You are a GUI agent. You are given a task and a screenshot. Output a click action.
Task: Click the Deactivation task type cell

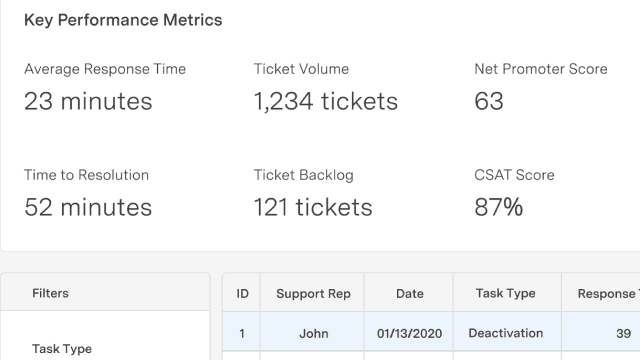click(x=507, y=332)
